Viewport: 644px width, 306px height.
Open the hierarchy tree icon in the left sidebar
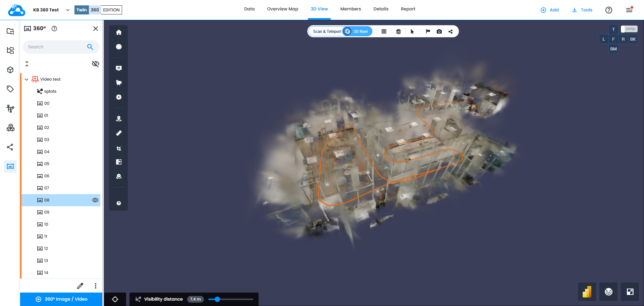[10, 50]
